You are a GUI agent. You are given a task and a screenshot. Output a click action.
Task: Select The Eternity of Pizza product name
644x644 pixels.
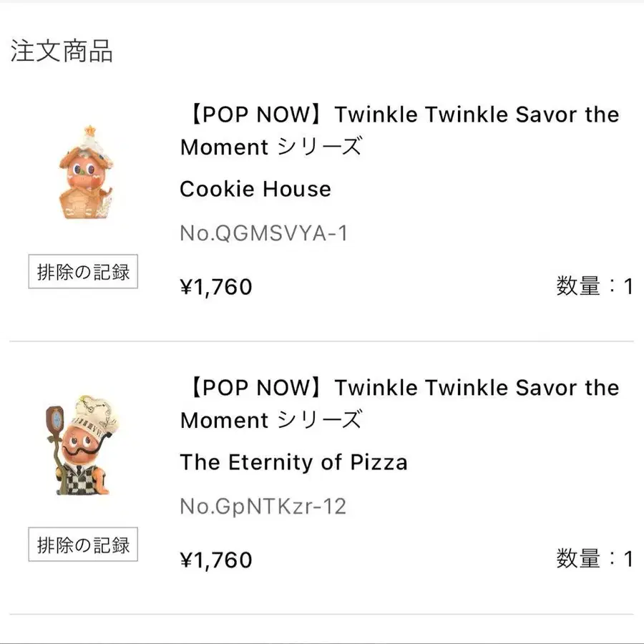[293, 462]
